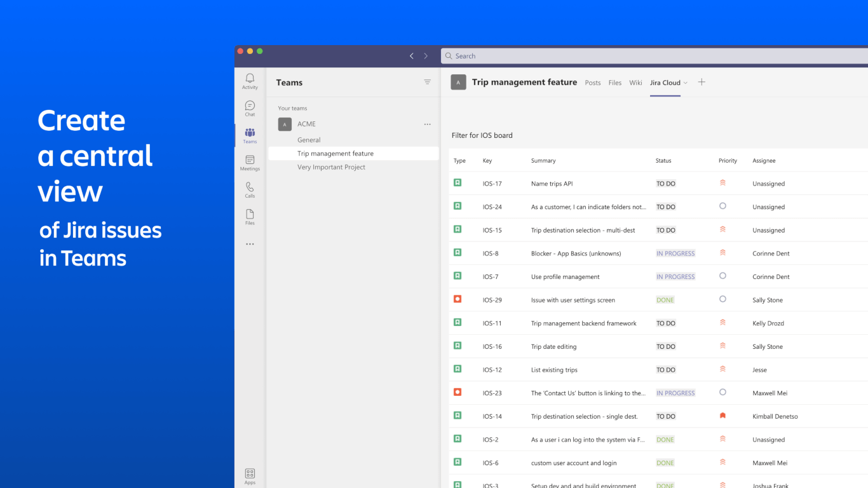868x488 pixels.
Task: Open issue key IOS-15
Action: (492, 230)
